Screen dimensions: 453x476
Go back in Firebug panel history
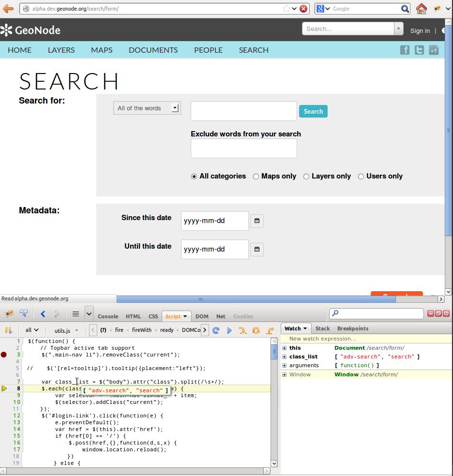(x=43, y=314)
